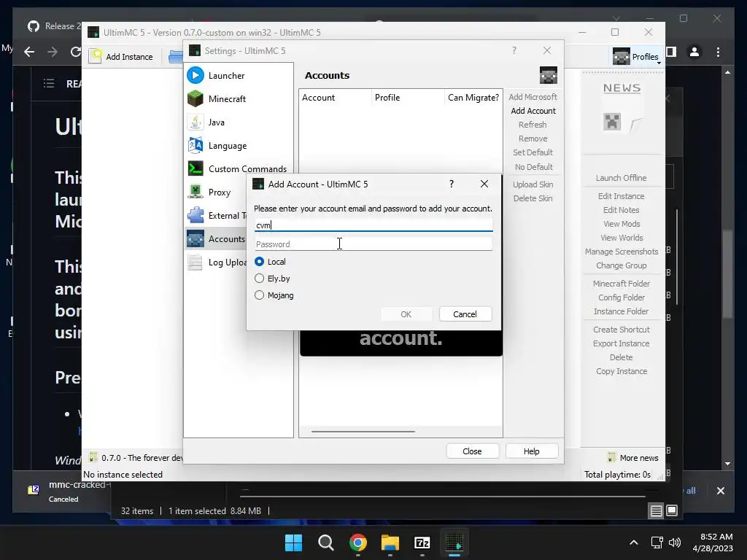
Task: Click the Settings window help question mark
Action: pyautogui.click(x=514, y=50)
